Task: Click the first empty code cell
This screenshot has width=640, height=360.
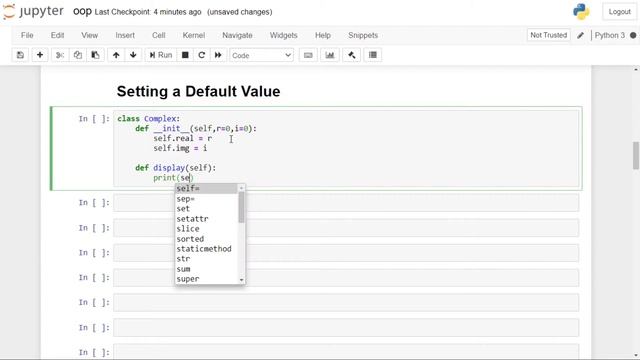Action: pyautogui.click(x=346, y=203)
